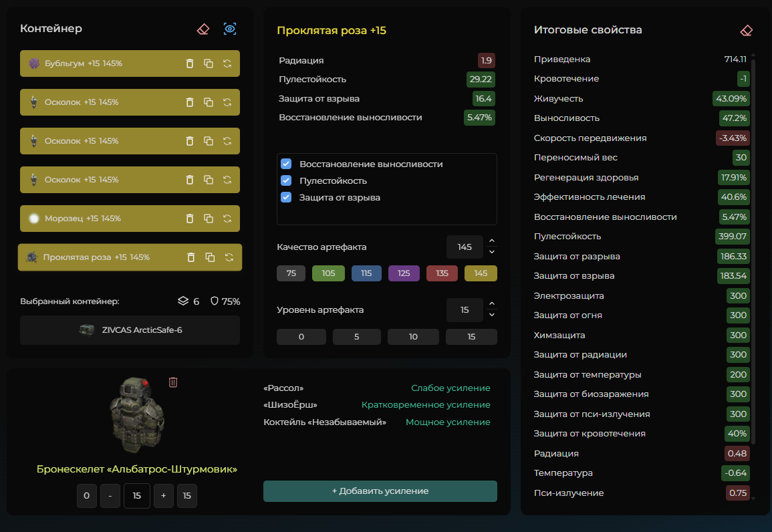Increase Уровень артефакта with up arrow

pos(492,303)
